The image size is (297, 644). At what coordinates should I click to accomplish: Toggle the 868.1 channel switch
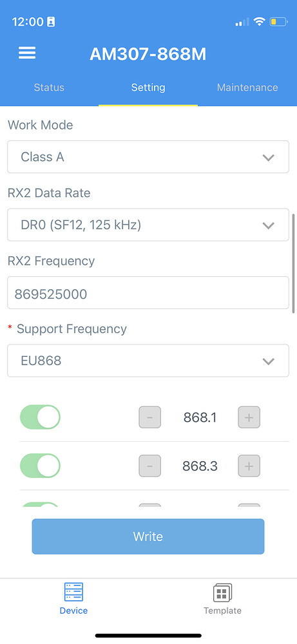point(40,417)
